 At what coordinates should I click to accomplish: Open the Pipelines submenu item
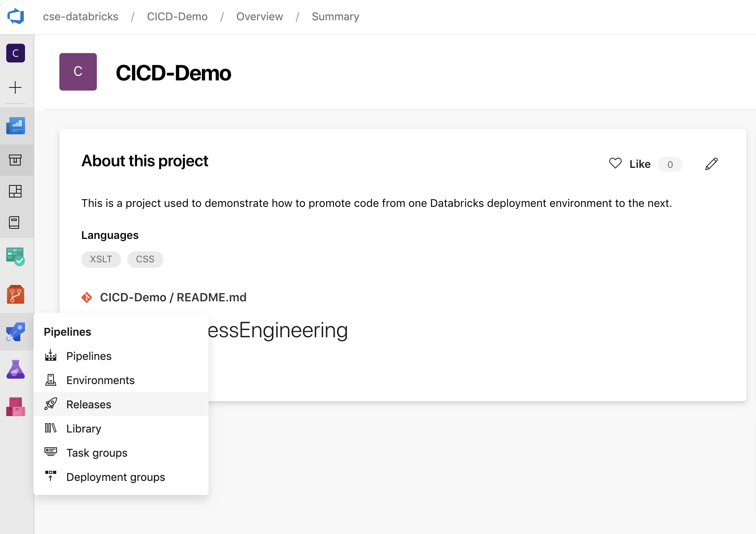89,356
